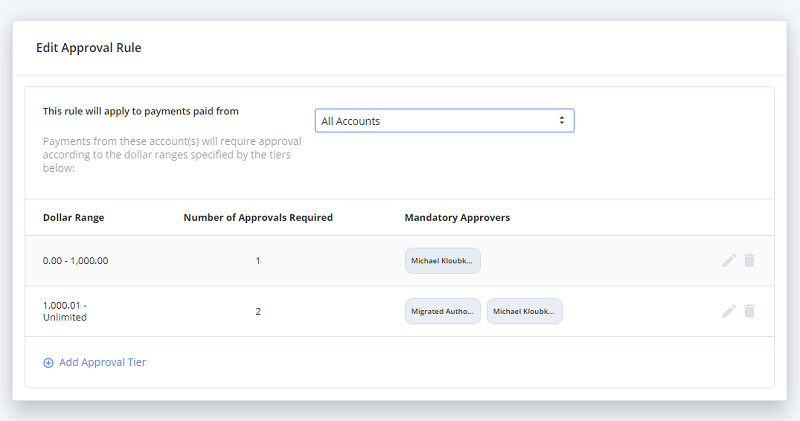This screenshot has height=421, width=800.
Task: Open the All Accounts dropdown
Action: pos(444,121)
